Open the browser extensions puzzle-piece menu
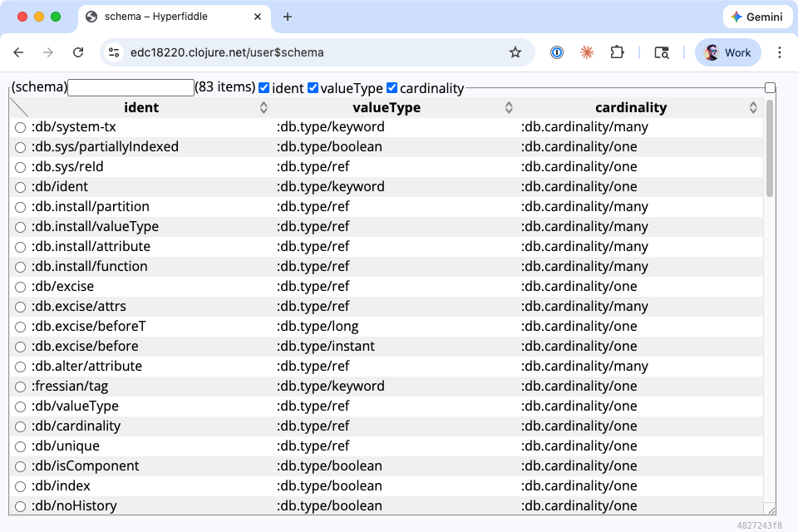Image resolution: width=798 pixels, height=532 pixels. 617,52
